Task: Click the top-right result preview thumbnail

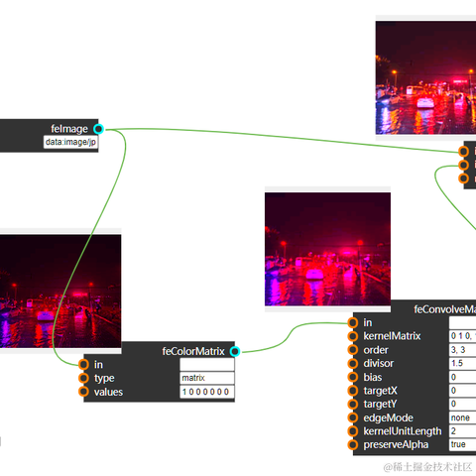Action: click(x=425, y=77)
